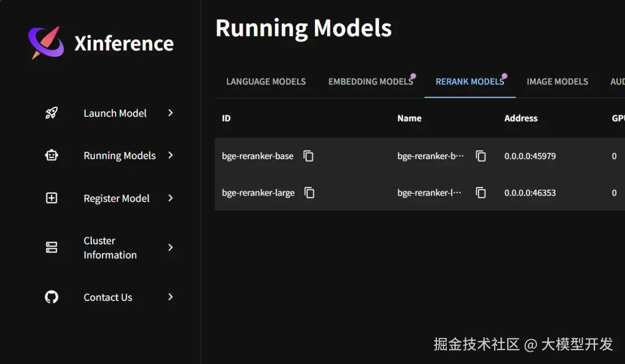This screenshot has width=625, height=364.
Task: Click the Cluster Information server icon
Action: pos(52,248)
